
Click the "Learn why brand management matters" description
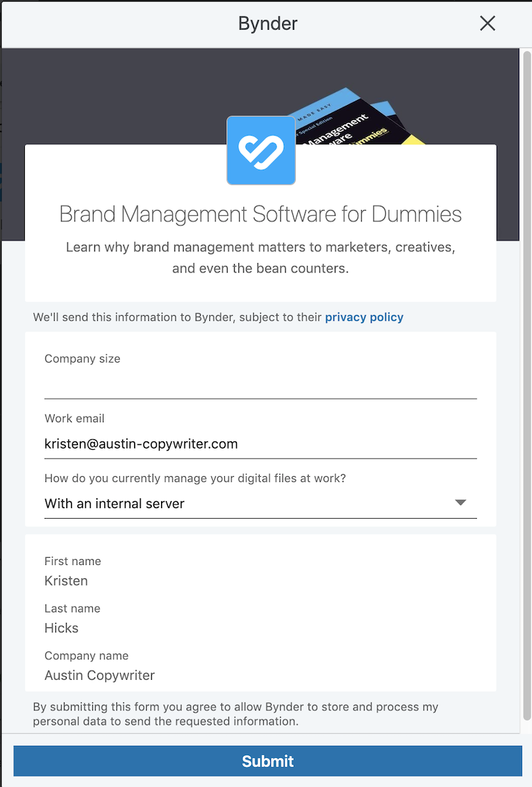[x=260, y=258]
